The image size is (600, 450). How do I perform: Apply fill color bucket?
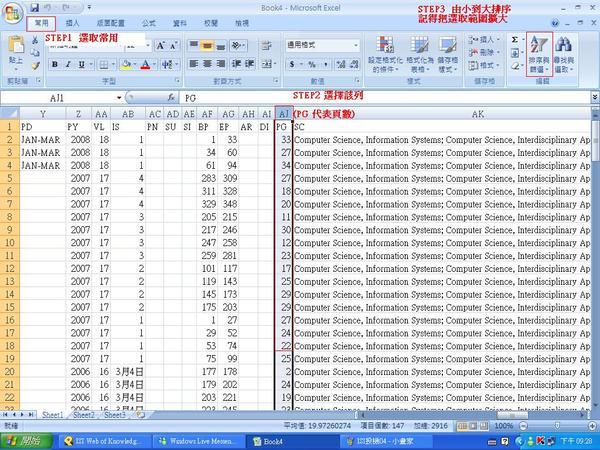point(125,64)
